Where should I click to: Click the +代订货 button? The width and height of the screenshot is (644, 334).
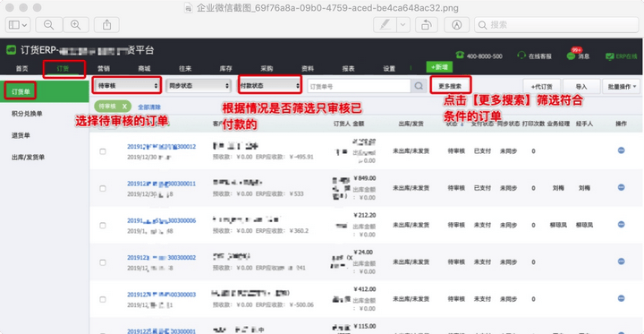coord(541,87)
